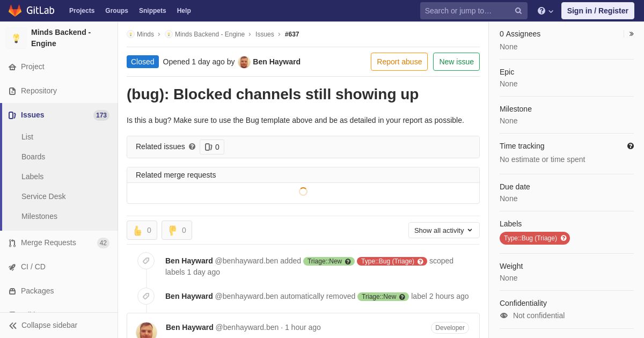
Task: Open the Help top menu item
Action: tap(184, 11)
